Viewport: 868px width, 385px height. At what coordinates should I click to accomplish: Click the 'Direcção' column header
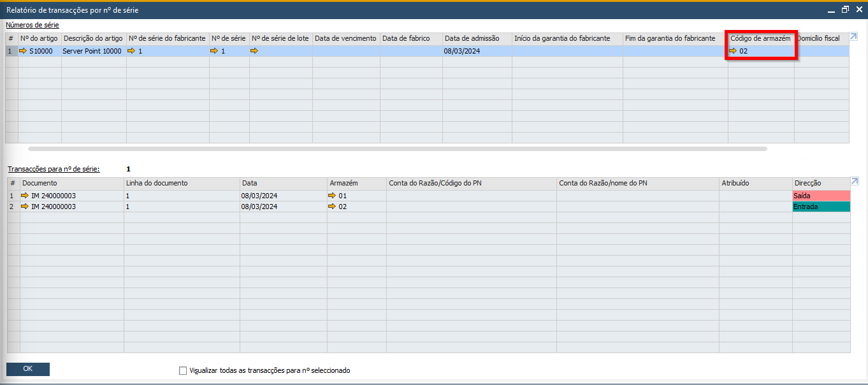click(x=807, y=183)
